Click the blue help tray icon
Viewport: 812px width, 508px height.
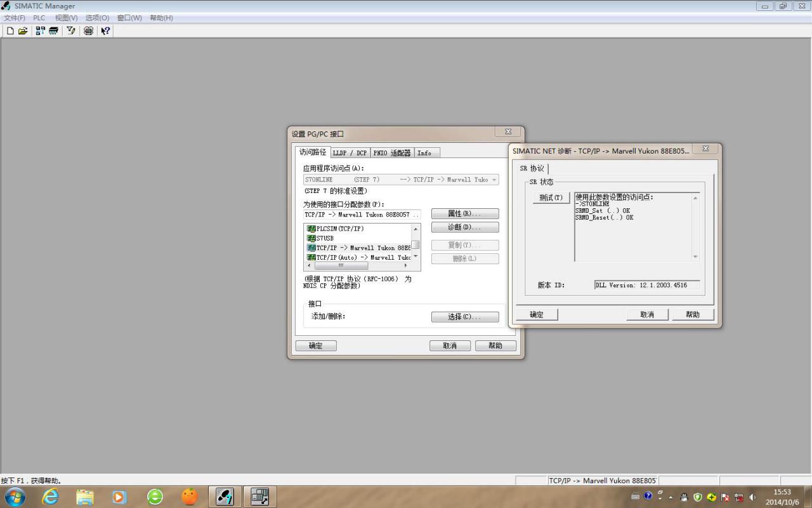click(x=648, y=496)
